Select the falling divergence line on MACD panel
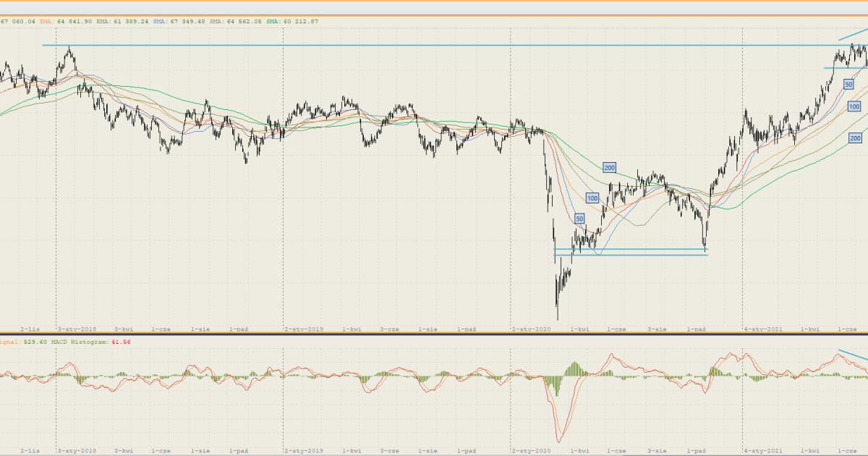The image size is (868, 456). pos(852,355)
